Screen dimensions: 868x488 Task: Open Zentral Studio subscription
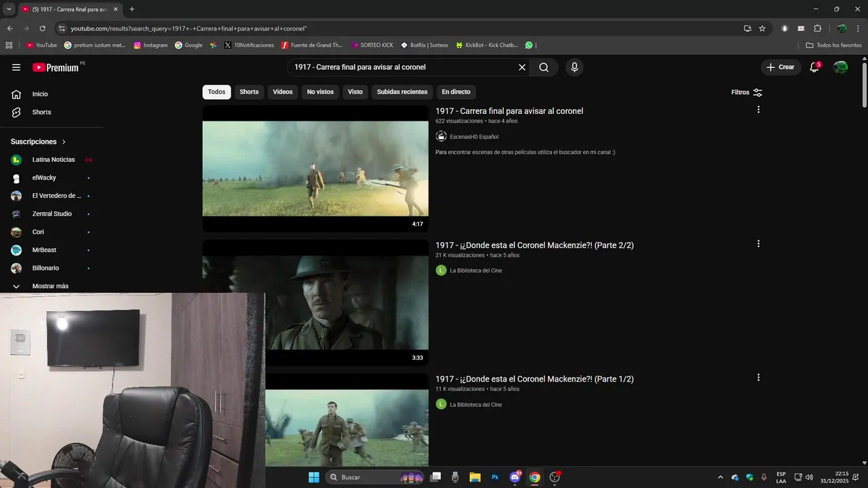tap(52, 214)
